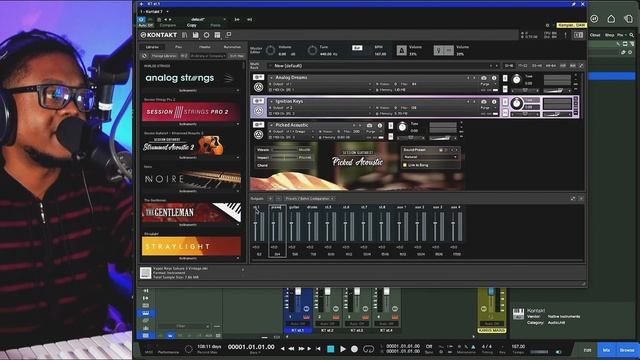This screenshot has width=640, height=360.
Task: Toggle the plugin power/bypass button
Action: coord(141,19)
